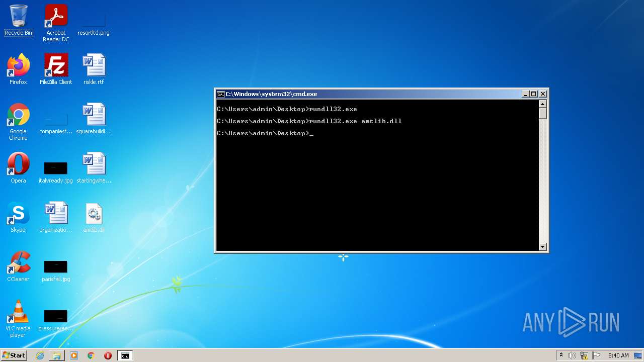Select the organizatio... Word document
644x362 pixels.
click(x=56, y=217)
